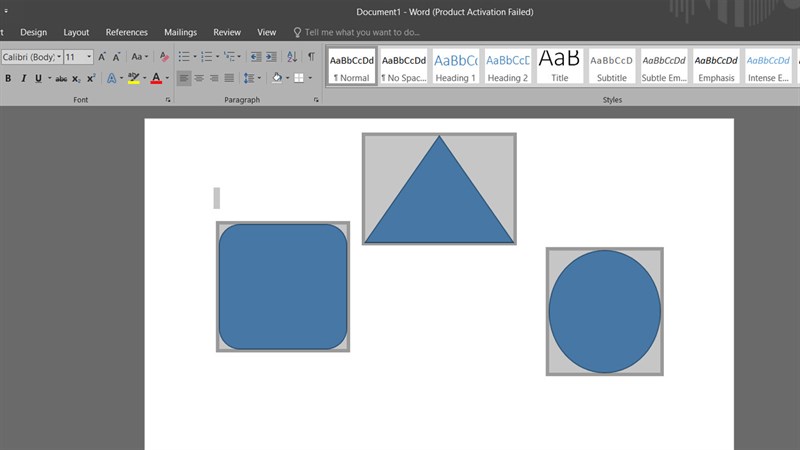Sort the selected text alphabetically
The height and width of the screenshot is (450, 800).
(292, 57)
